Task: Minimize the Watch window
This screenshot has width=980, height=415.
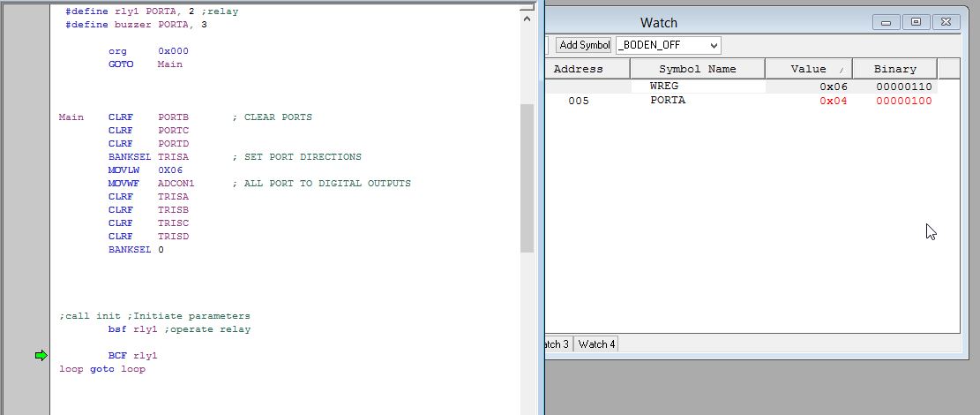Action: tap(886, 22)
